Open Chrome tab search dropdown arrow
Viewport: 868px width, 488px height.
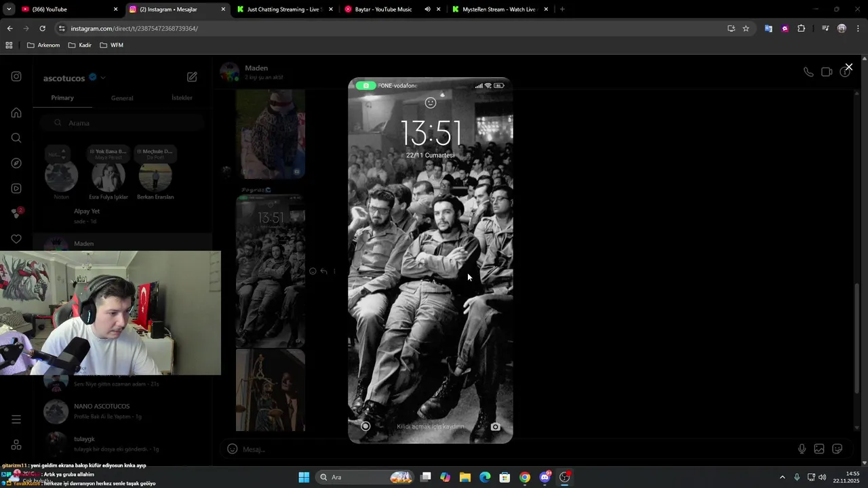click(x=8, y=9)
